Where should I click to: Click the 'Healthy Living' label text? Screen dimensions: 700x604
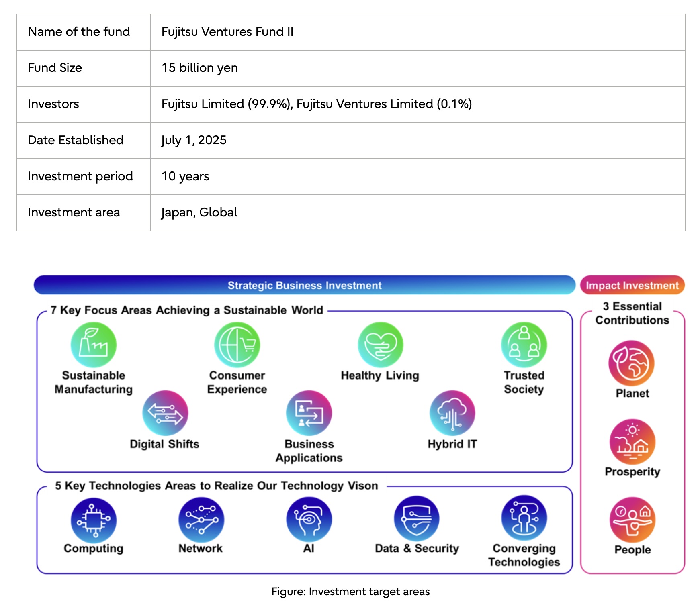tap(380, 375)
